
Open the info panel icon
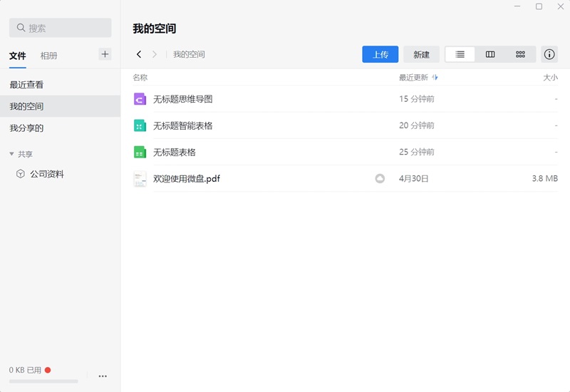click(x=549, y=54)
